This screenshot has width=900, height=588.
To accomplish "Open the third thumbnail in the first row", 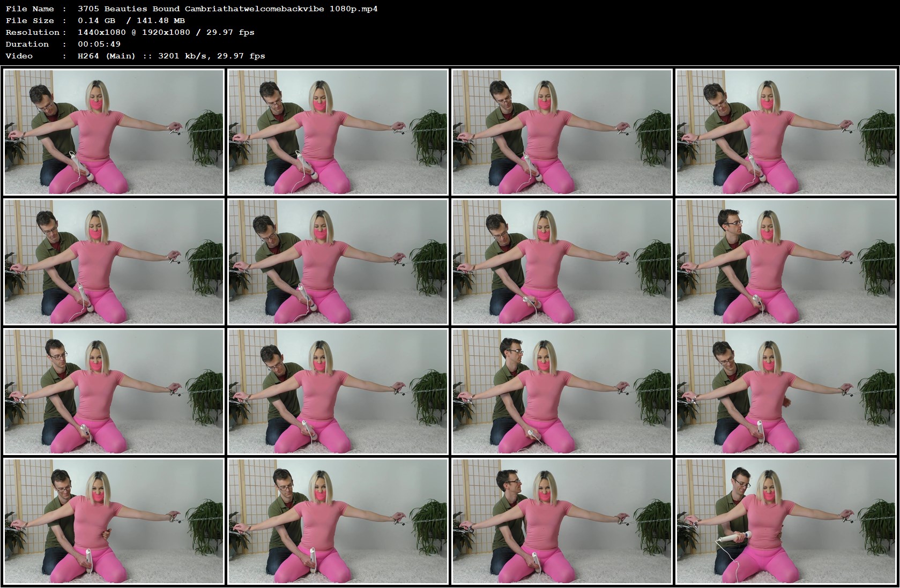I will pyautogui.click(x=562, y=132).
